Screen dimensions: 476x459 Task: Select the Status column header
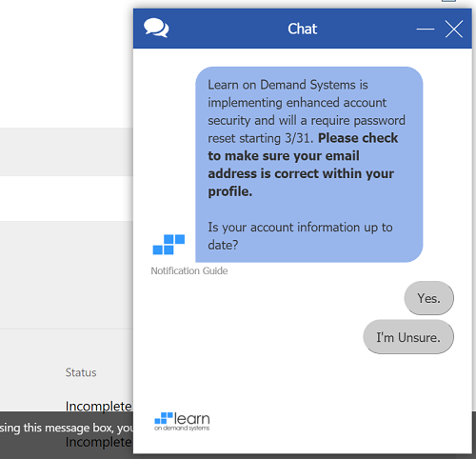click(x=81, y=372)
